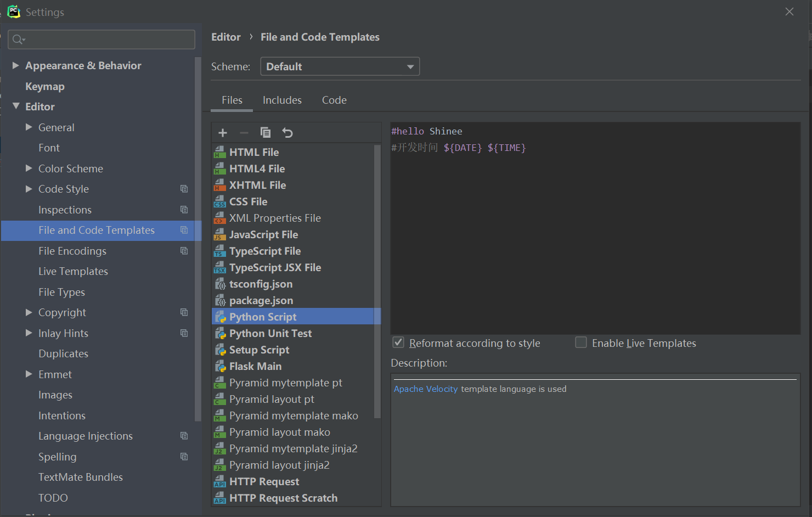Image resolution: width=812 pixels, height=517 pixels.
Task: Click the project-level icon beside Inspections
Action: [184, 210]
